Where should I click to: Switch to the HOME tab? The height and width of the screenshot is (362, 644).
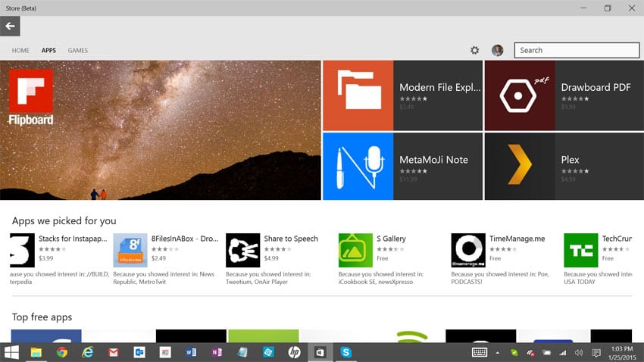20,51
